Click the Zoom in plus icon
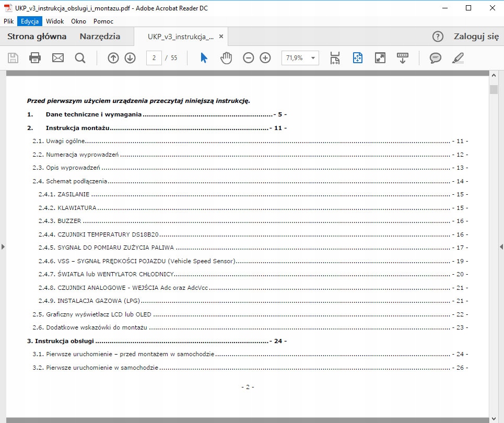The height and width of the screenshot is (423, 504). [265, 58]
